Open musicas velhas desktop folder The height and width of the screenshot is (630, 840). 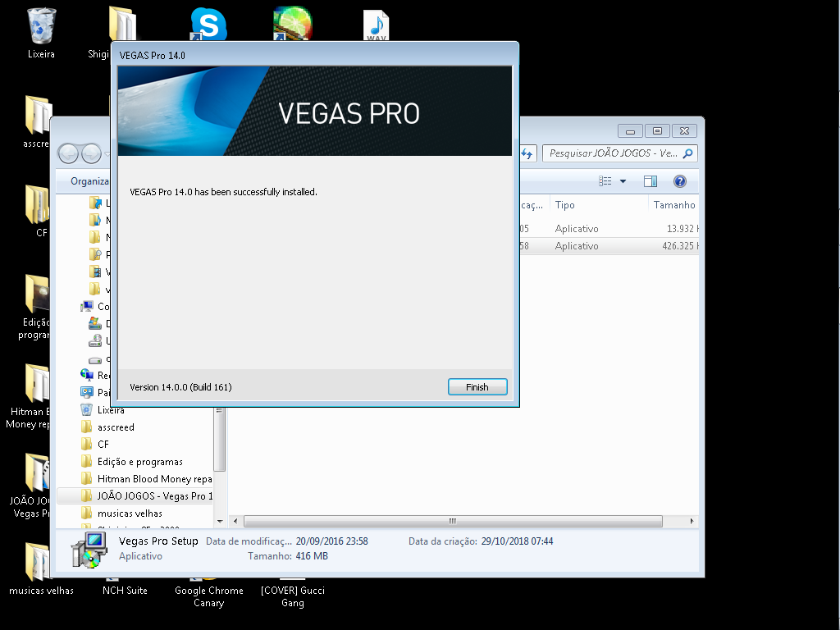point(41,569)
